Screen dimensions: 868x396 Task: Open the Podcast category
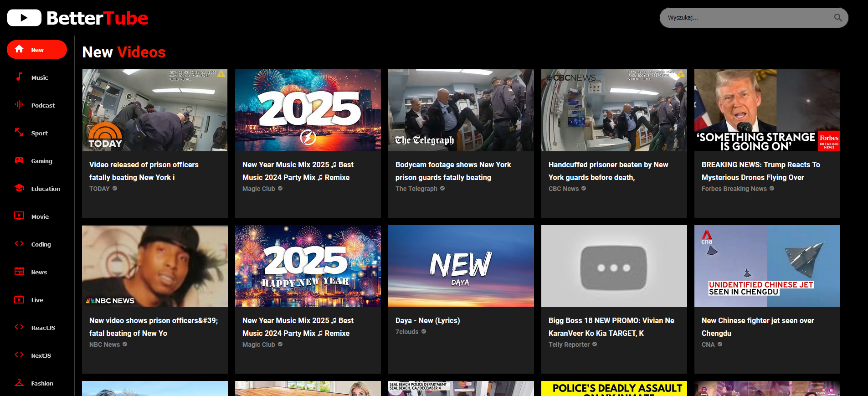43,105
